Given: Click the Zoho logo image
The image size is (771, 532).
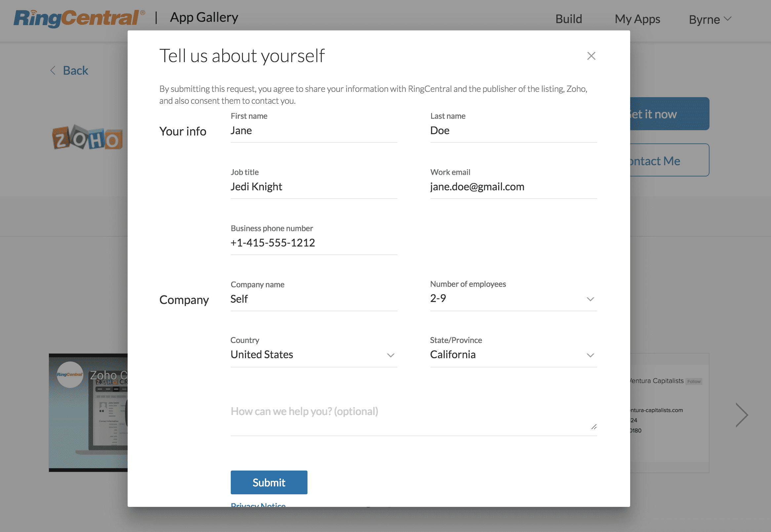Looking at the screenshot, I should pos(87,137).
